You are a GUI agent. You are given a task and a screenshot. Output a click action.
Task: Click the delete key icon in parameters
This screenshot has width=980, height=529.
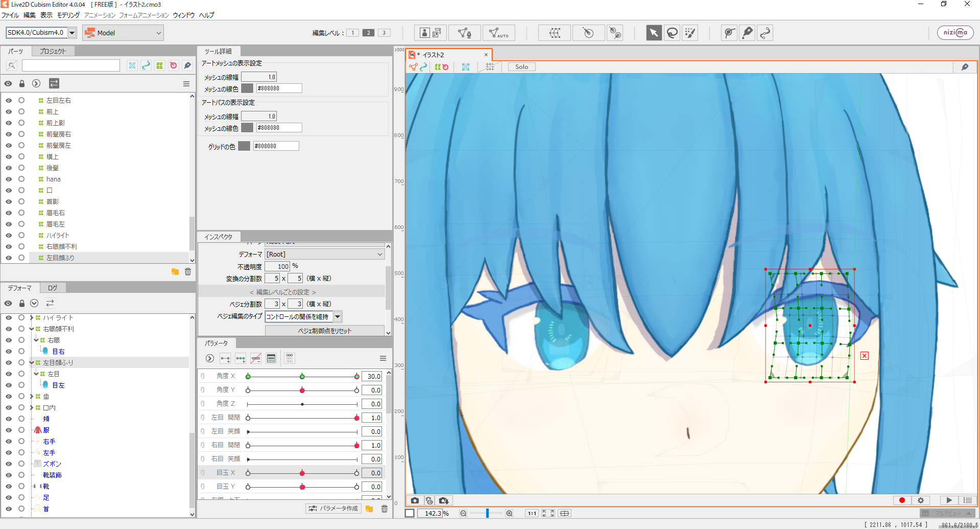coord(256,358)
